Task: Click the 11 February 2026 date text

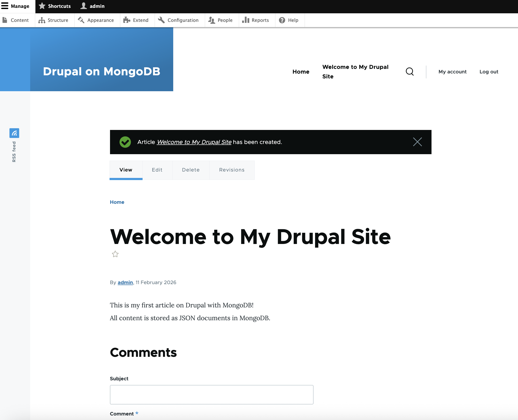Action: tap(156, 282)
